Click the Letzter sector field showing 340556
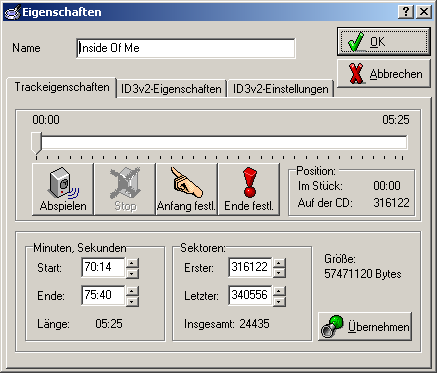The width and height of the screenshot is (437, 373). [x=250, y=295]
